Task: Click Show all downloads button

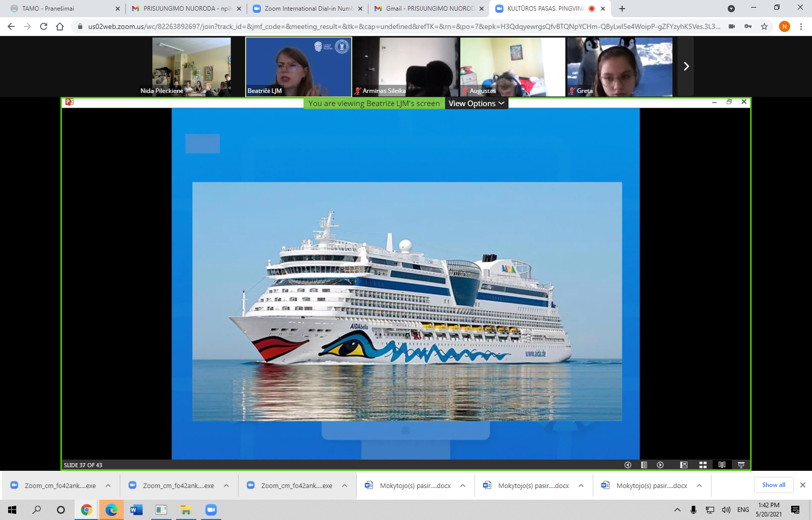Action: click(x=773, y=485)
